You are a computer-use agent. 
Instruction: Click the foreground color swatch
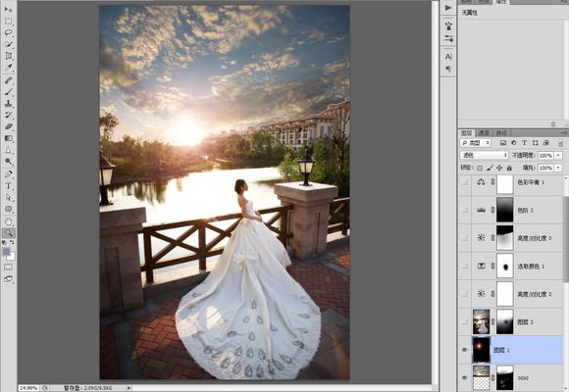point(6,252)
